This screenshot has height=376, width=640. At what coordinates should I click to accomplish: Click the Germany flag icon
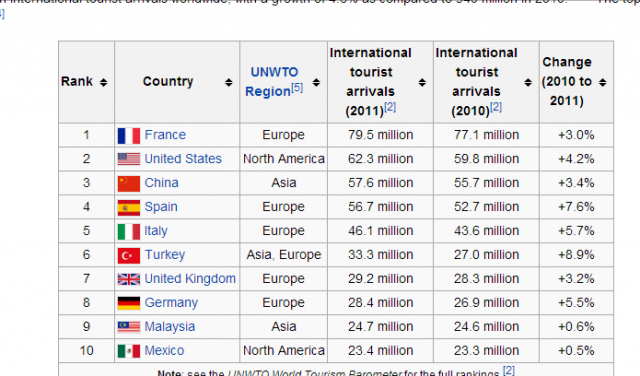(129, 303)
